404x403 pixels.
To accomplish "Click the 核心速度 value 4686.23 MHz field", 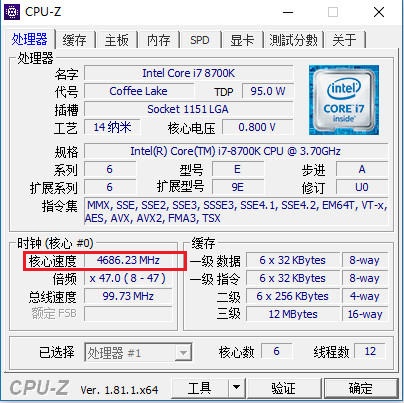I will click(128, 260).
